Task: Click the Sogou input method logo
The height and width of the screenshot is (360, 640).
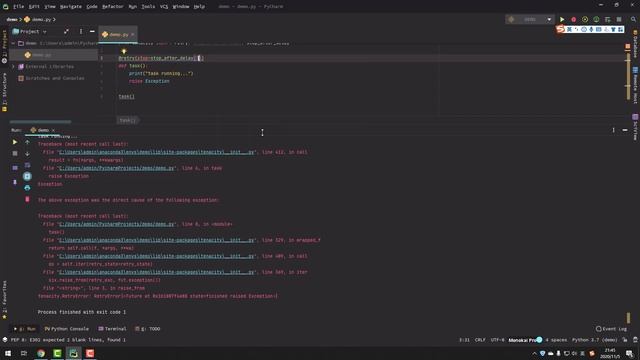Action: (561, 29)
